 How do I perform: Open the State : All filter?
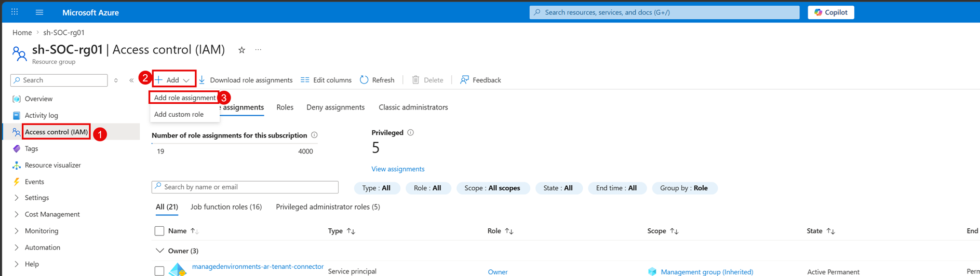[x=558, y=188]
